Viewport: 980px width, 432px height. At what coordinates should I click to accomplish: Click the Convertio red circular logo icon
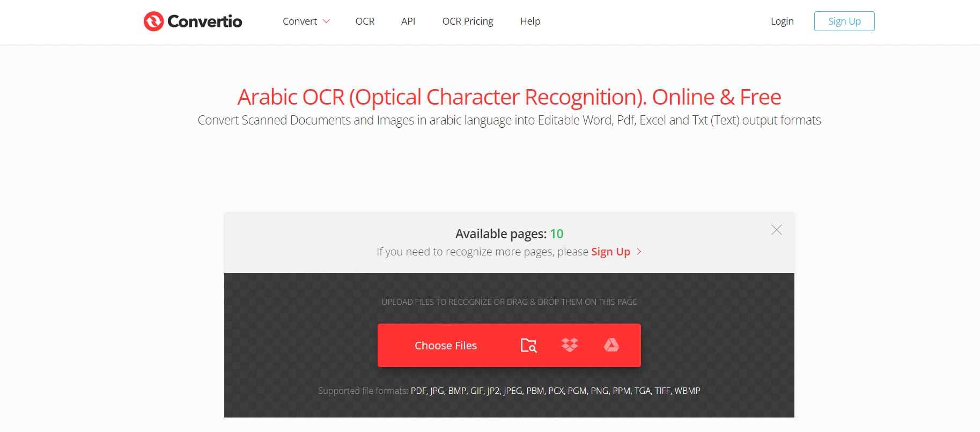(153, 21)
